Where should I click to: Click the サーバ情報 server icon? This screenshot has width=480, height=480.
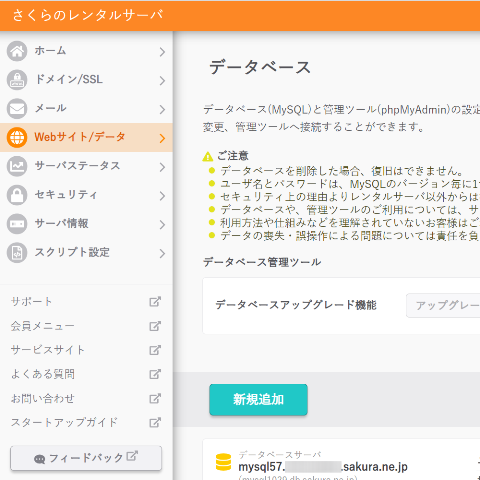pos(17,224)
